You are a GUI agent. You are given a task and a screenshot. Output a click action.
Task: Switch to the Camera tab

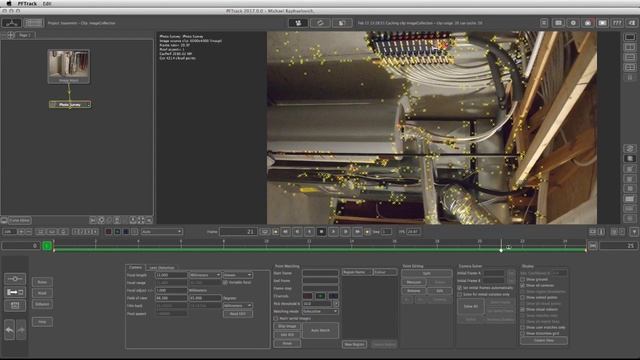point(136,267)
